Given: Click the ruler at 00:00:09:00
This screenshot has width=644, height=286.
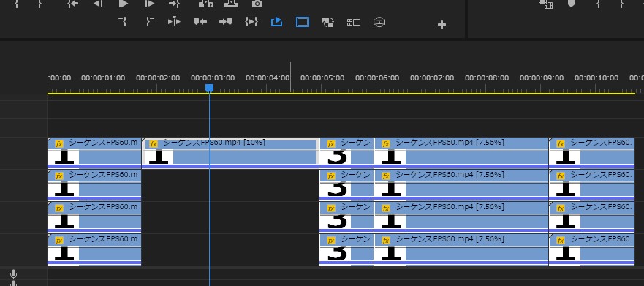Looking at the screenshot, I should tap(542, 78).
